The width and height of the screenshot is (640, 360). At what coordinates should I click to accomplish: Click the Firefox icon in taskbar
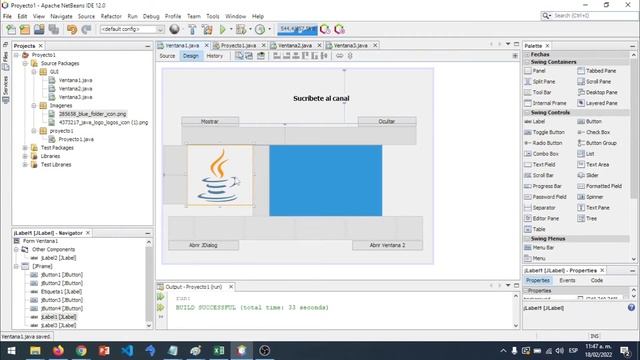click(x=58, y=351)
